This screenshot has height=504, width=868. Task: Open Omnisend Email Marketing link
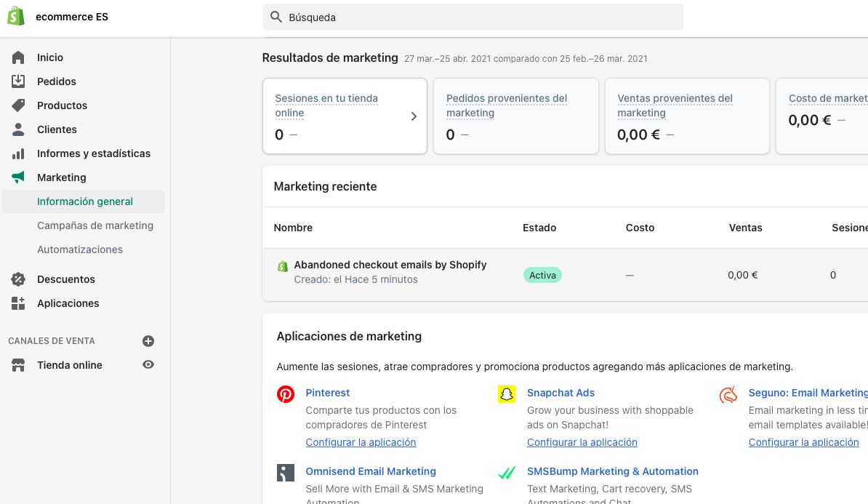tap(371, 471)
